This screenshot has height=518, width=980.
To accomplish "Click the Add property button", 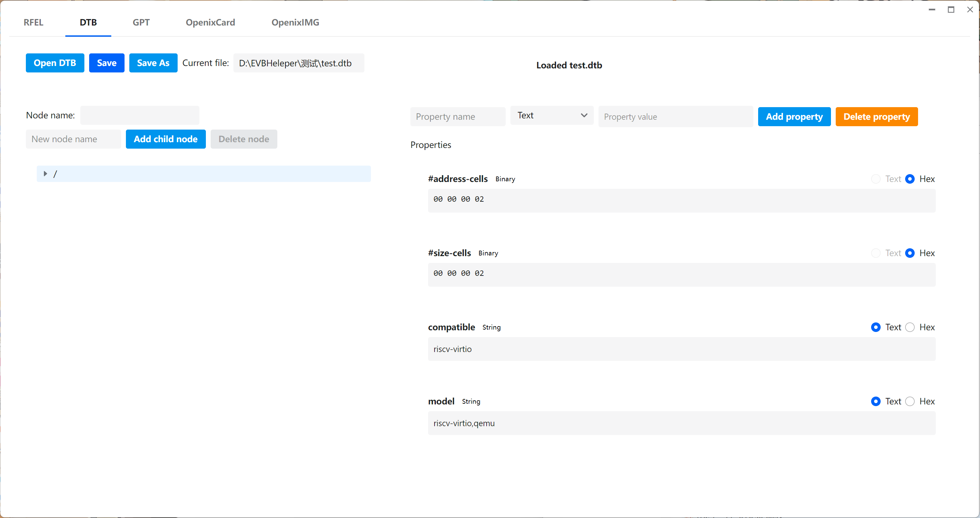I will point(794,117).
